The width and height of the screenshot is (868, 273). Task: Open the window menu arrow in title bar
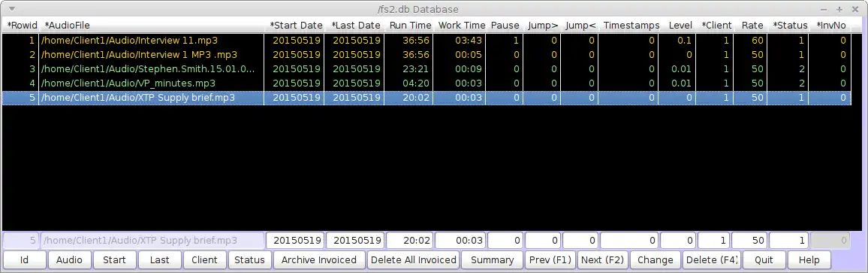(x=12, y=9)
